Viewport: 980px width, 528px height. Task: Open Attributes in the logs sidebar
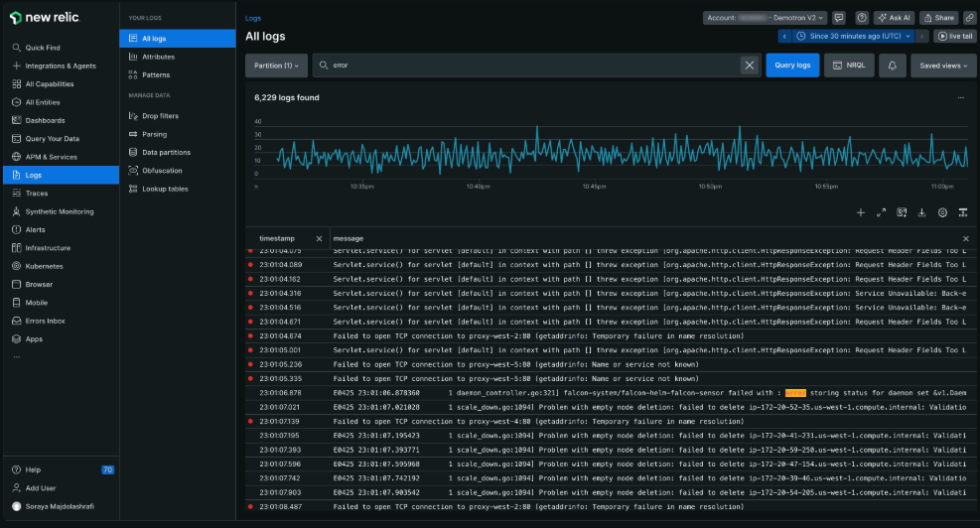tap(158, 57)
